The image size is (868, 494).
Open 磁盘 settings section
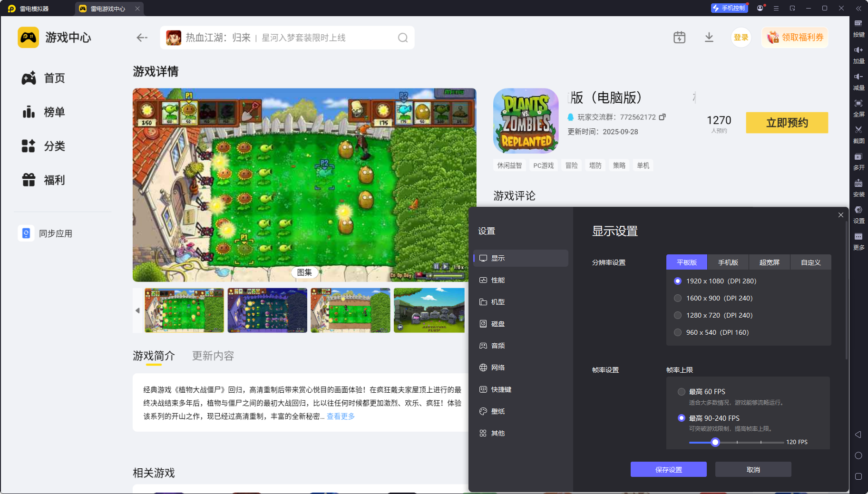coord(521,324)
